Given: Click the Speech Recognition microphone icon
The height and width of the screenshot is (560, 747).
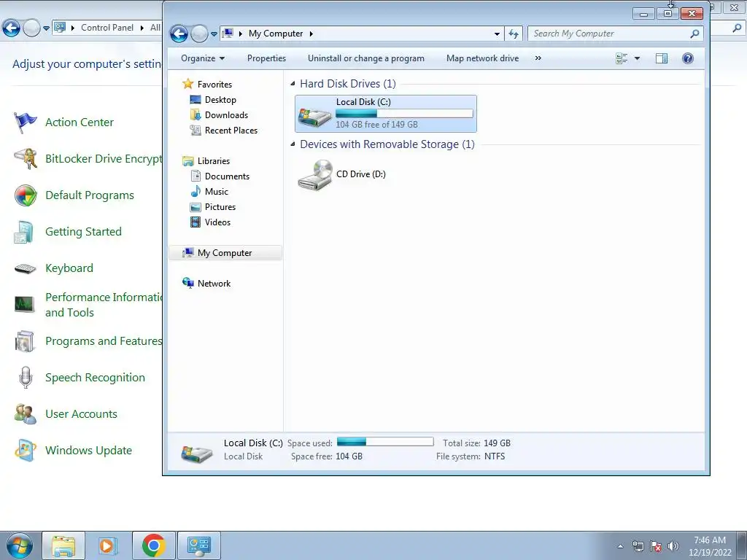Looking at the screenshot, I should click(x=26, y=378).
